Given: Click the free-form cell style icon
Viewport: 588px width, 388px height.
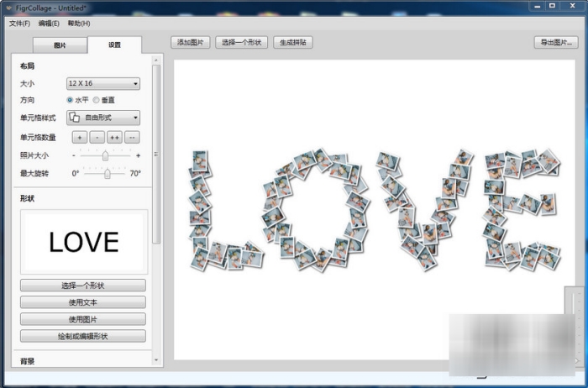Looking at the screenshot, I should click(74, 118).
